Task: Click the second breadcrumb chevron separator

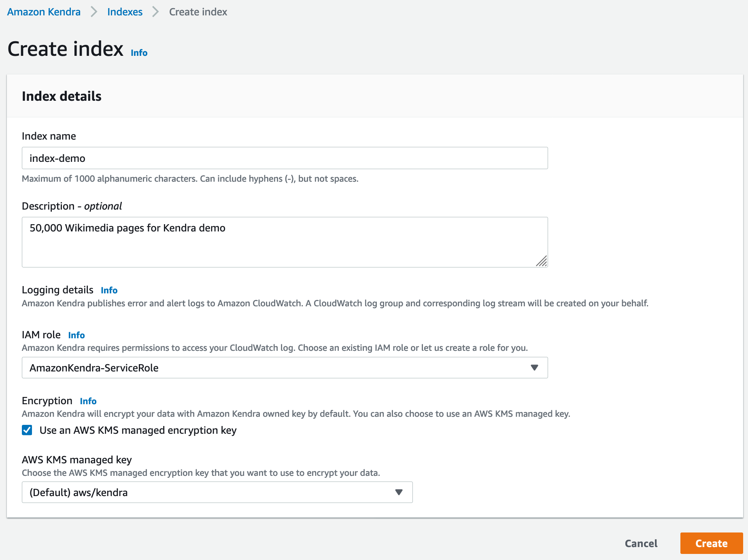Action: (155, 12)
